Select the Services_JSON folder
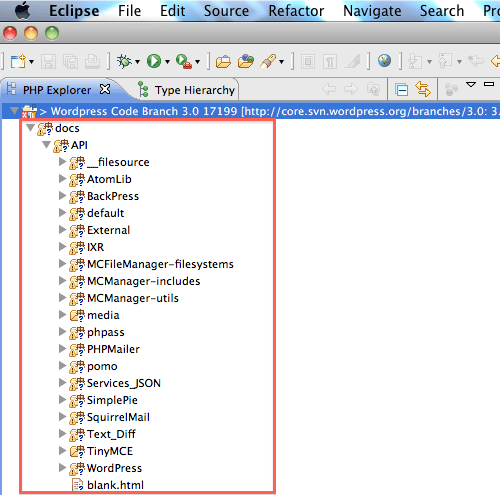Image resolution: width=500 pixels, height=495 pixels. pyautogui.click(x=124, y=383)
